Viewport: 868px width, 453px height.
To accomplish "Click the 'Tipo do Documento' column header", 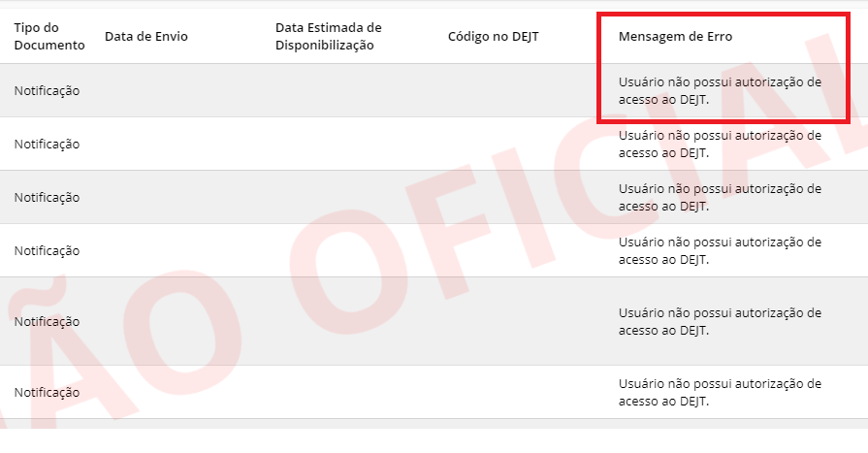I will (49, 37).
